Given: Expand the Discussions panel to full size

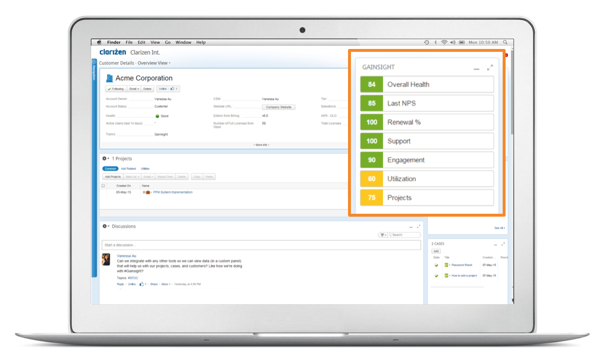Looking at the screenshot, I should coord(419,226).
